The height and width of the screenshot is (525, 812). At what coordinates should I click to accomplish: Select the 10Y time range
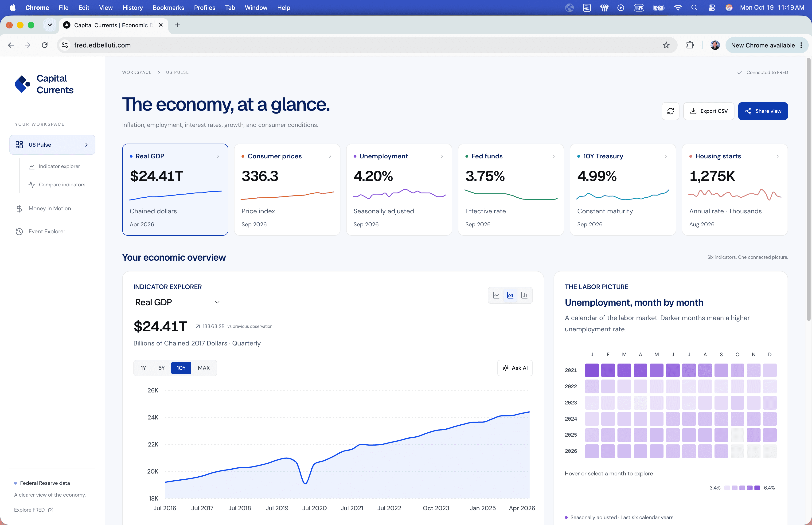click(181, 368)
